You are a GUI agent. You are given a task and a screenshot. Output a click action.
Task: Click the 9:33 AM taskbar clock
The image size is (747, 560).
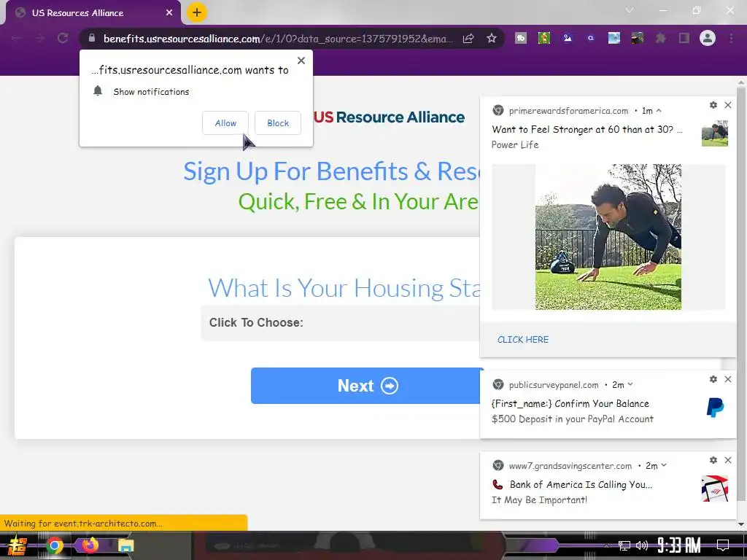[x=679, y=545]
